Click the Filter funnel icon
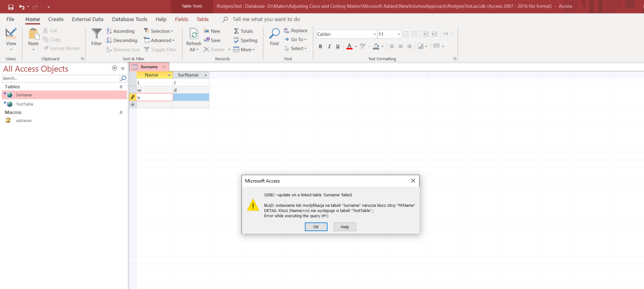The width and height of the screenshot is (644, 289). coord(96,34)
